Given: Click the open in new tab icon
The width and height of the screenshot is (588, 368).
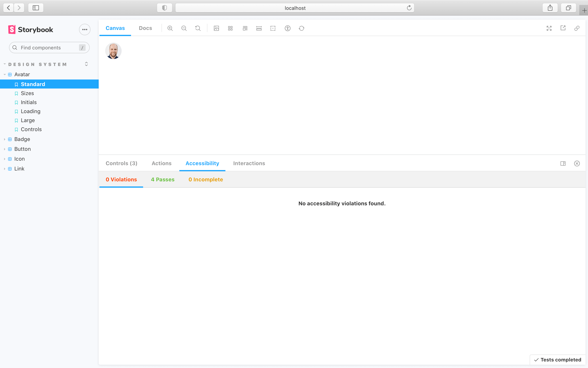Looking at the screenshot, I should (563, 28).
